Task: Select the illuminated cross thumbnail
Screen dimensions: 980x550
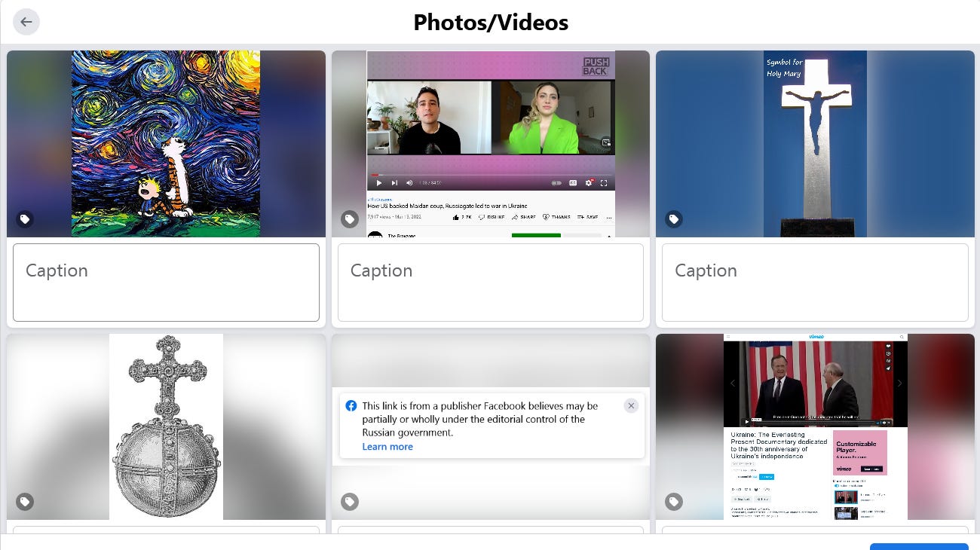Action: 815,144
